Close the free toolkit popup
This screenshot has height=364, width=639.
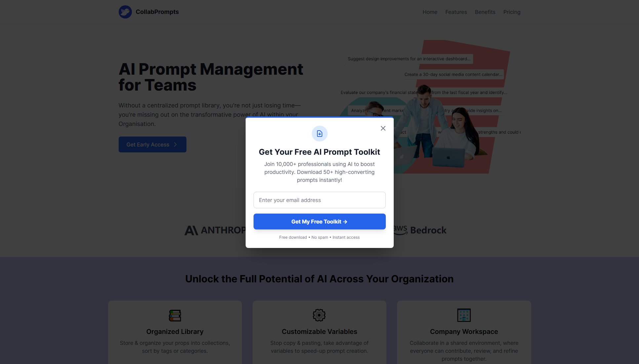click(x=383, y=128)
